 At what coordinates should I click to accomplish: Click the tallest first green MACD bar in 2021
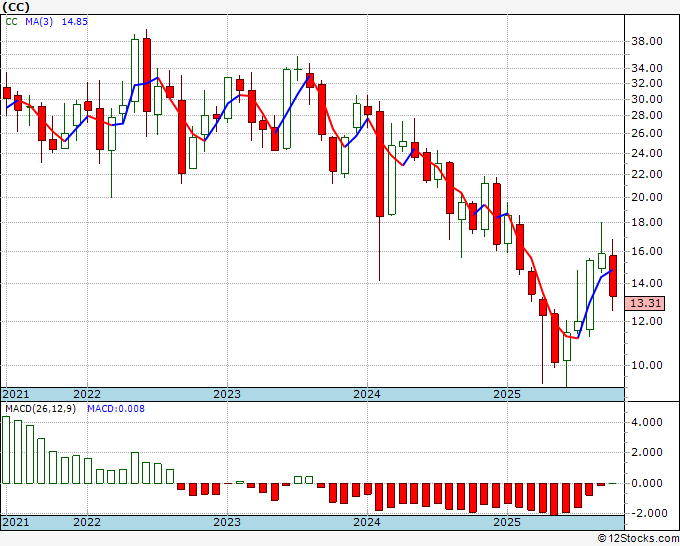[6, 450]
